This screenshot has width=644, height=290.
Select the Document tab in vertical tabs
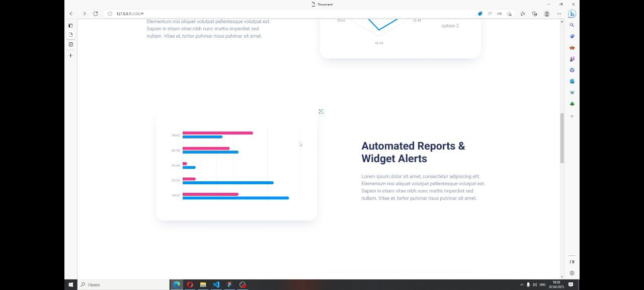pyautogui.click(x=70, y=35)
